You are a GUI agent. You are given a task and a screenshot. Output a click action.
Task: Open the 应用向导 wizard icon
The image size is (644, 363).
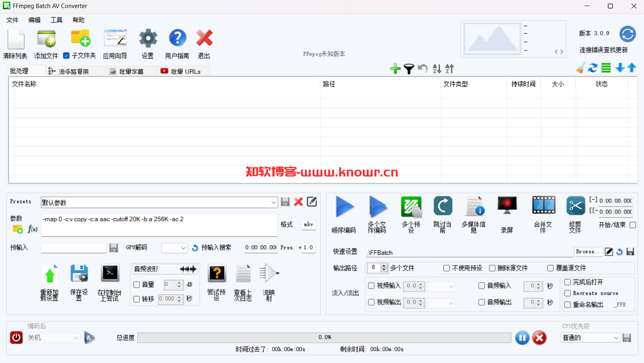[115, 39]
